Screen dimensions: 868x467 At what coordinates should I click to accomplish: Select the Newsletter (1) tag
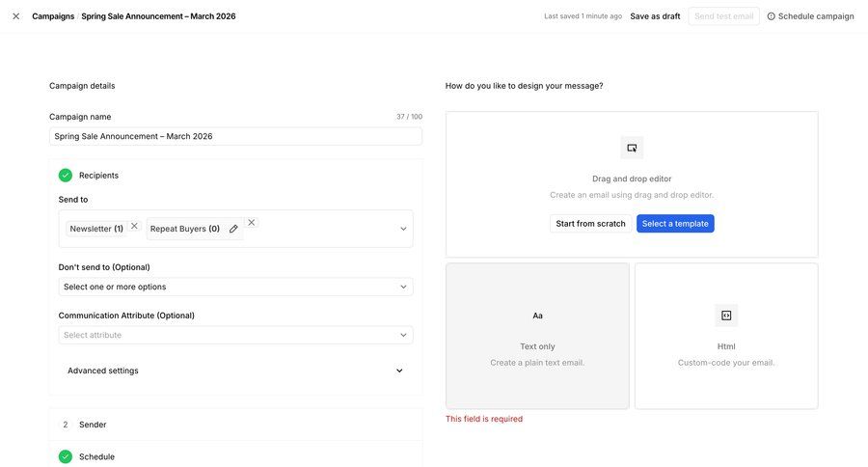pos(96,229)
